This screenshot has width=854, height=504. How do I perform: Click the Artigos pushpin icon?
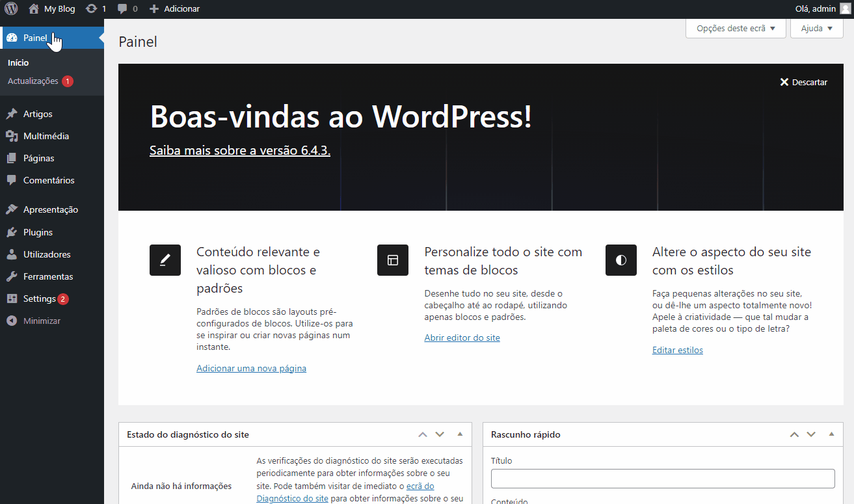coord(12,114)
